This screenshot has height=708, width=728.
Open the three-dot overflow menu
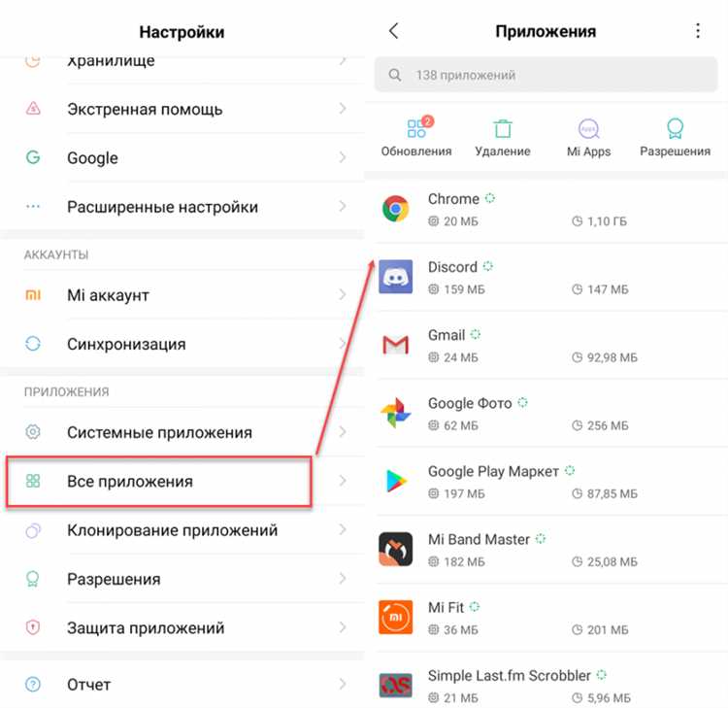(697, 31)
